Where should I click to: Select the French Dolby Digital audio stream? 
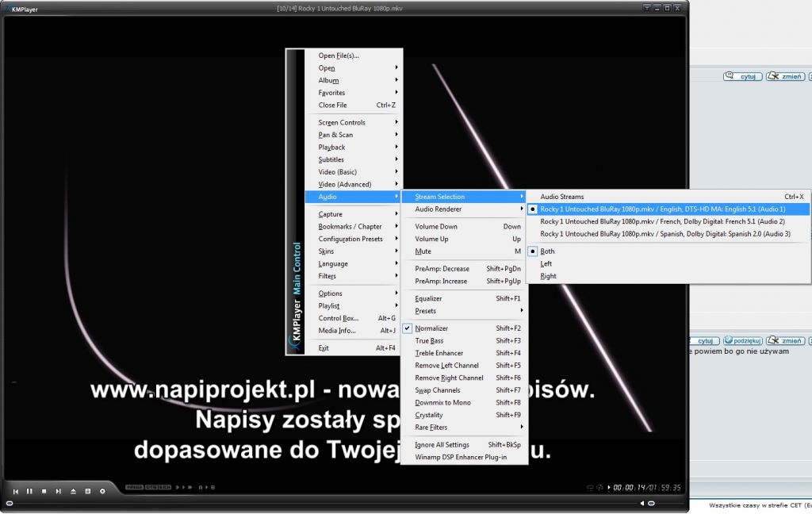click(x=668, y=221)
